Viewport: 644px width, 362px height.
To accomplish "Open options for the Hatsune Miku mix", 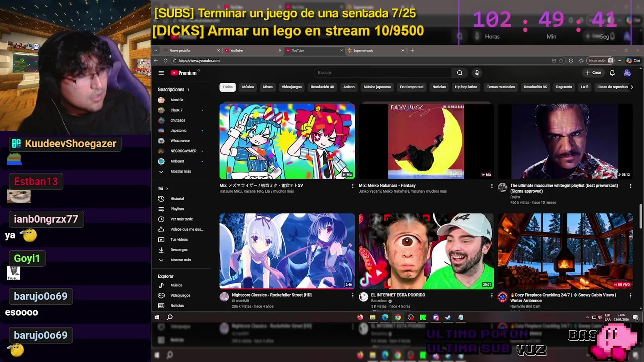I will coord(352,186).
